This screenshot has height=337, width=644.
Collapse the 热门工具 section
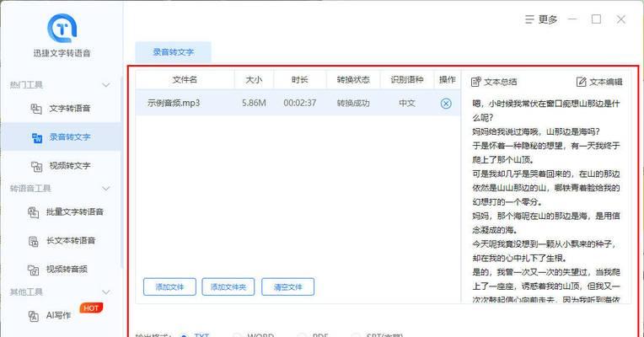tap(106, 85)
